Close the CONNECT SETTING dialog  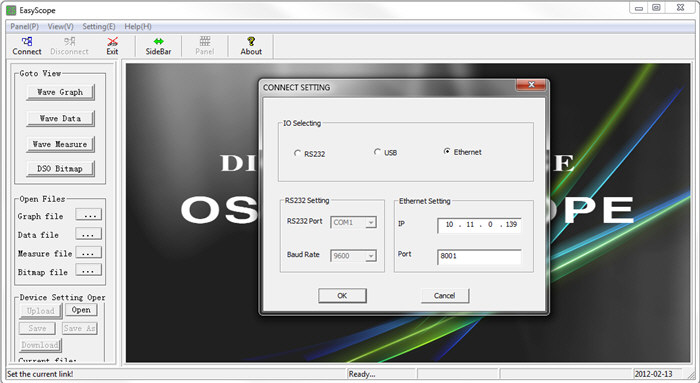pos(531,84)
